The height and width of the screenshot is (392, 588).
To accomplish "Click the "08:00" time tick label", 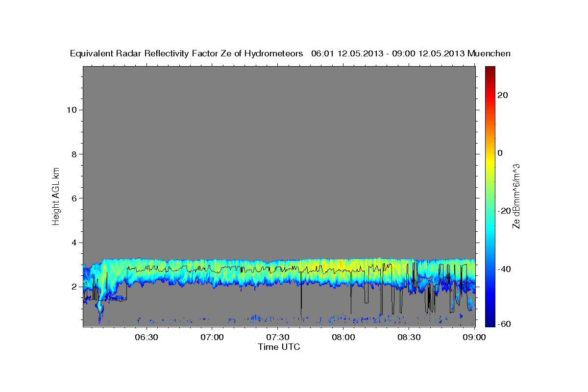I will tap(343, 337).
